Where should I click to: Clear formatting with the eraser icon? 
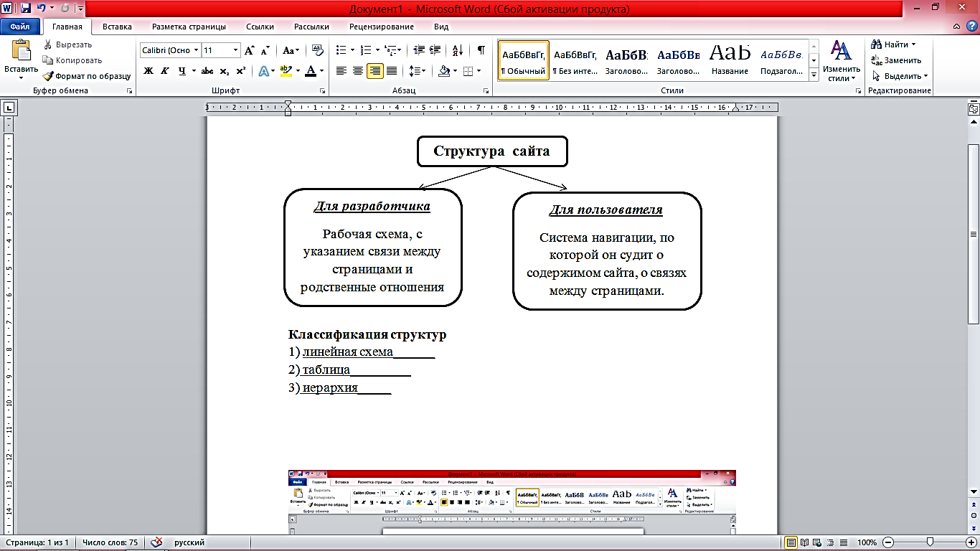coord(316,50)
